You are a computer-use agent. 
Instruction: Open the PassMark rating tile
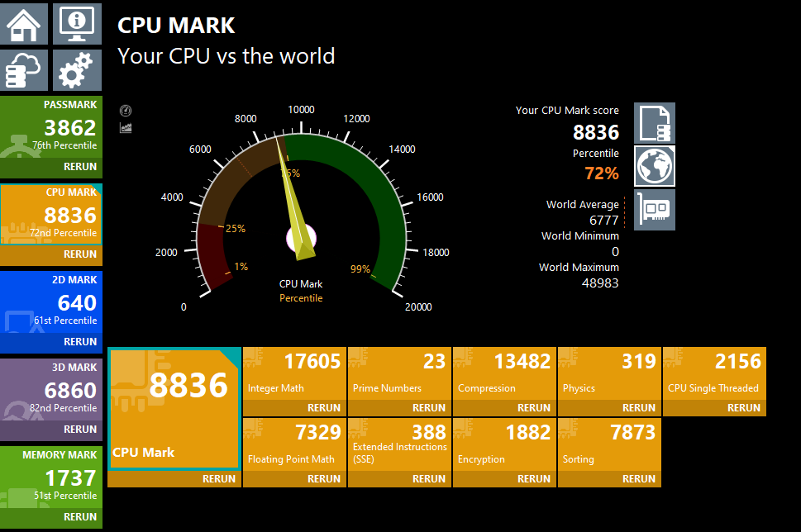coord(51,126)
